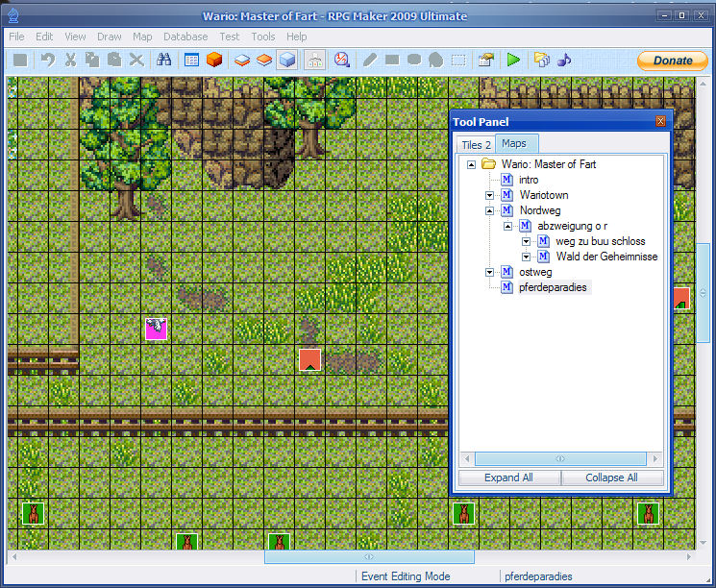
Task: Click the binoculars Find icon
Action: (163, 60)
